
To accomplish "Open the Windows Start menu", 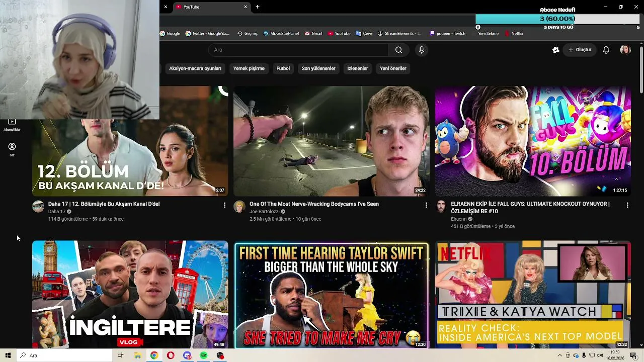I will [x=8, y=355].
